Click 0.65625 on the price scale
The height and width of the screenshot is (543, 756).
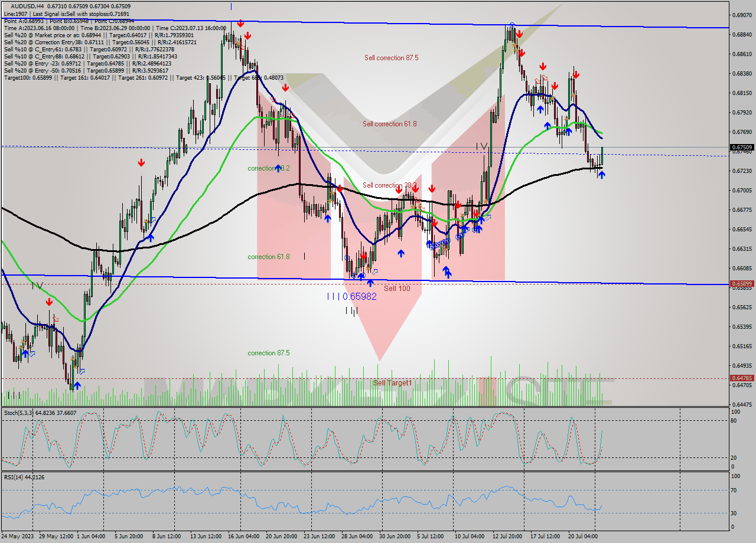click(x=742, y=307)
